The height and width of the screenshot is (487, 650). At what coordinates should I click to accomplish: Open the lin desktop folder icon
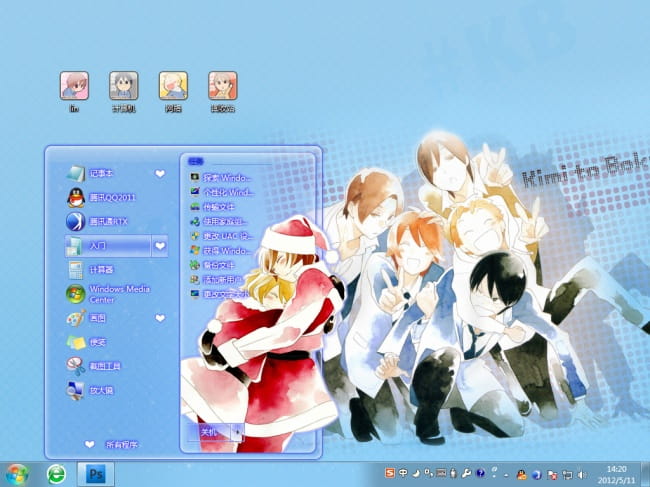point(74,86)
